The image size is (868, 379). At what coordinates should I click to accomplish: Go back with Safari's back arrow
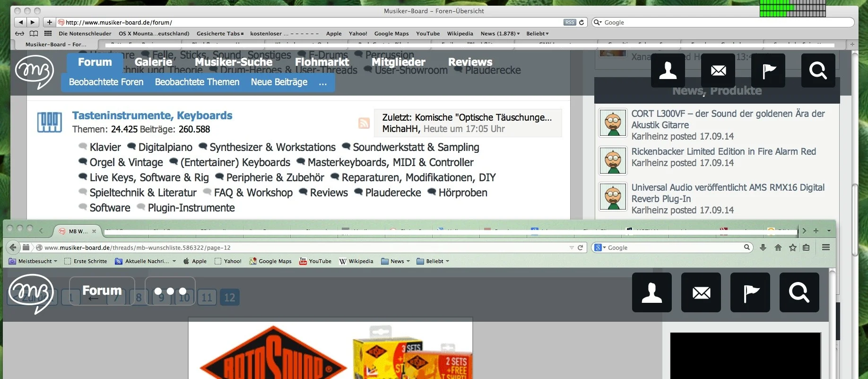[x=20, y=22]
